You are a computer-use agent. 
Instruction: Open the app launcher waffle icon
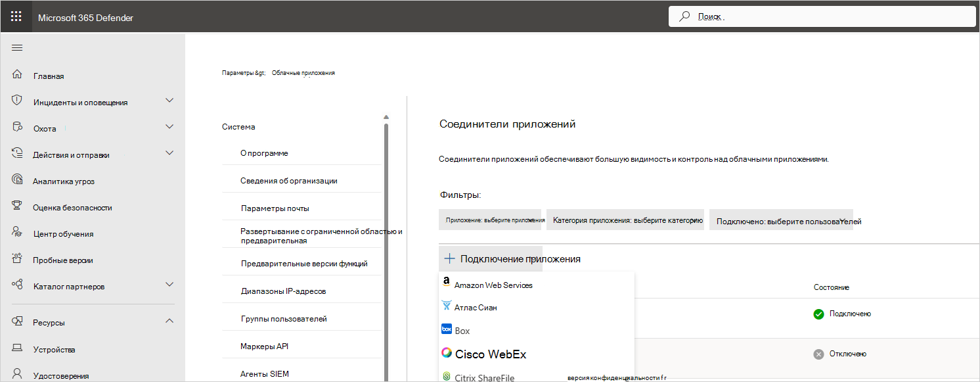click(x=16, y=16)
